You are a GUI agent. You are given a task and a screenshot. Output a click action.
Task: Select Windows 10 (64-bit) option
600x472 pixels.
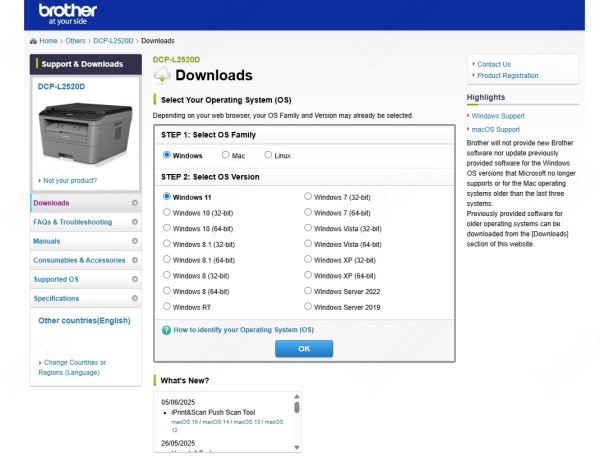pyautogui.click(x=166, y=228)
